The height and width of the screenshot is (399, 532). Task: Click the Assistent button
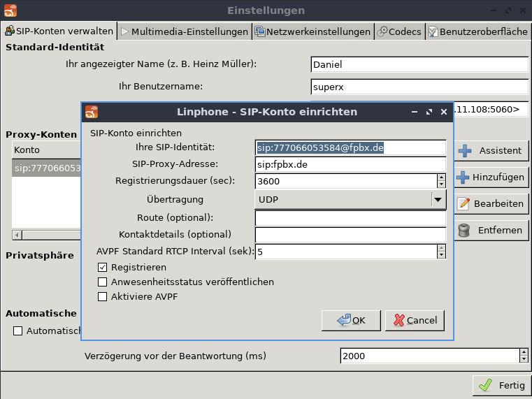pyautogui.click(x=491, y=151)
